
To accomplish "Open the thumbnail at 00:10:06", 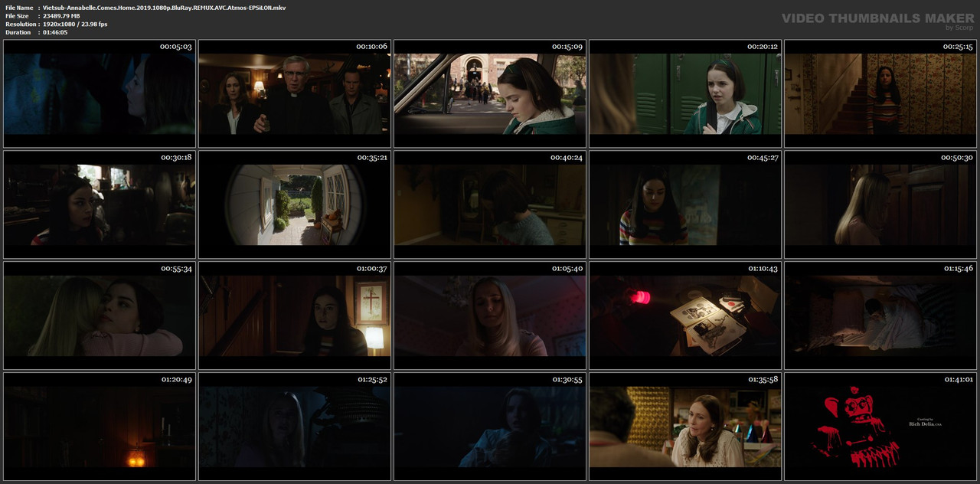I will click(x=295, y=93).
